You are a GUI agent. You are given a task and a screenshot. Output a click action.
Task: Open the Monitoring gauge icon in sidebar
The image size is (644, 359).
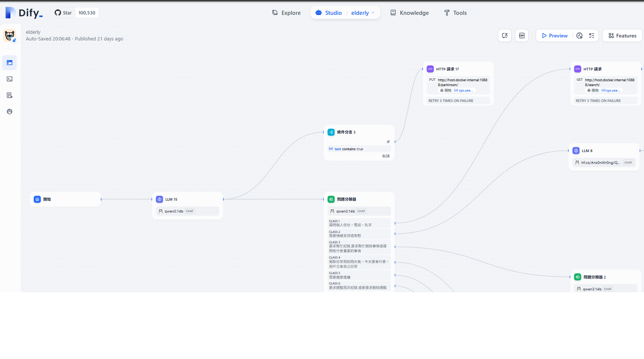coord(10,112)
